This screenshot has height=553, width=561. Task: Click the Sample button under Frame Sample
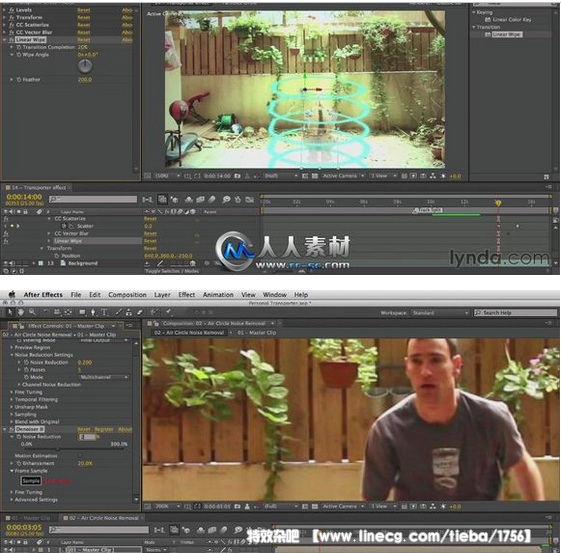coord(31,481)
